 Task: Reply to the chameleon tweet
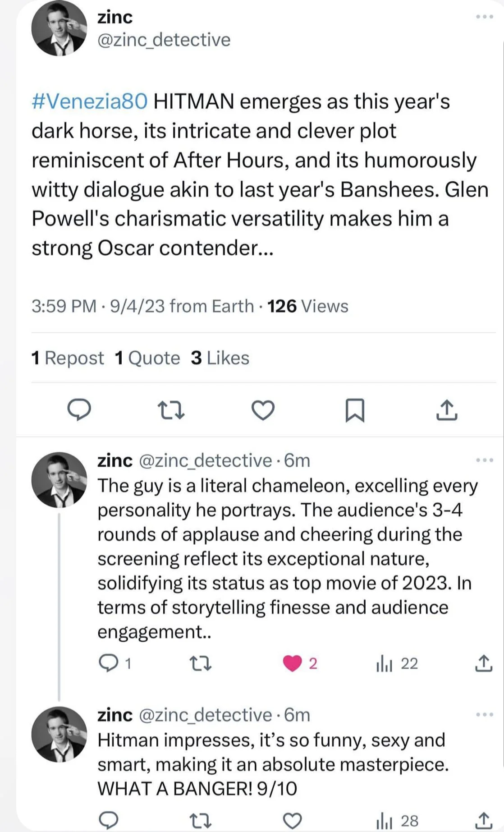108,663
